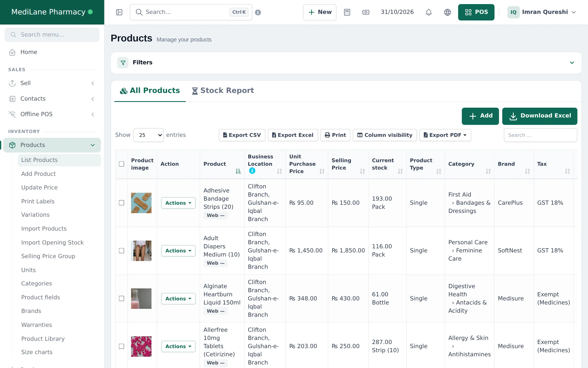Open Categories in sidebar
Viewport: 588px width, 368px height.
pos(36,283)
